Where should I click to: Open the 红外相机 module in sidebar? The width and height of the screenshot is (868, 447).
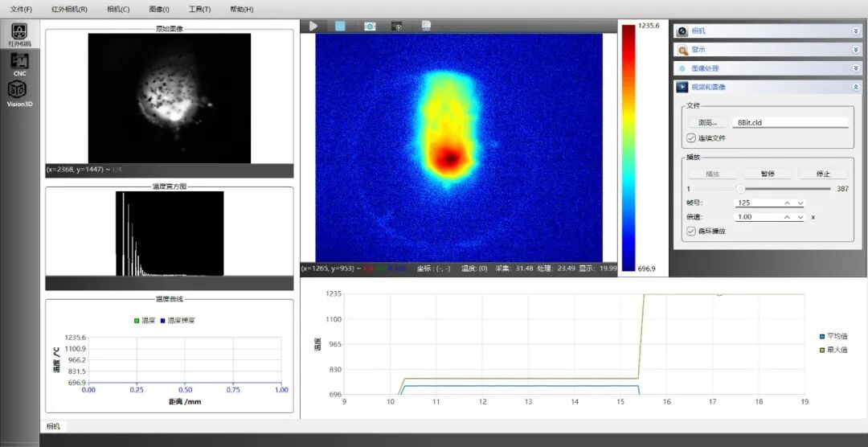[x=18, y=35]
